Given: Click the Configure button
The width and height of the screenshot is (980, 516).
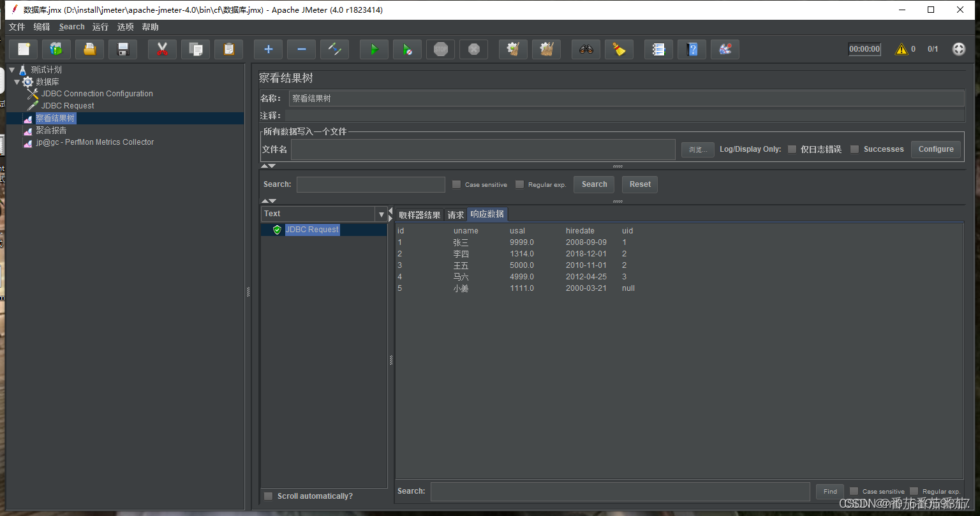Looking at the screenshot, I should pyautogui.click(x=936, y=149).
